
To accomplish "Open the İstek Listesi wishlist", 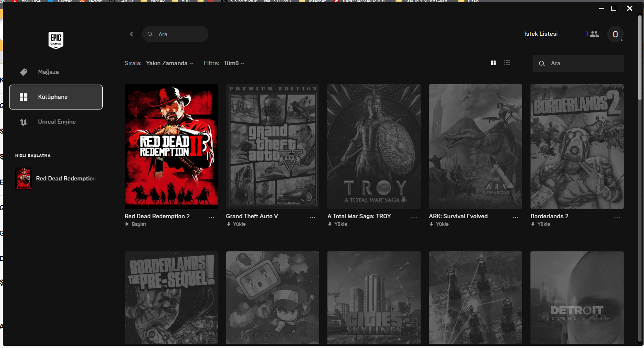I will pos(541,34).
